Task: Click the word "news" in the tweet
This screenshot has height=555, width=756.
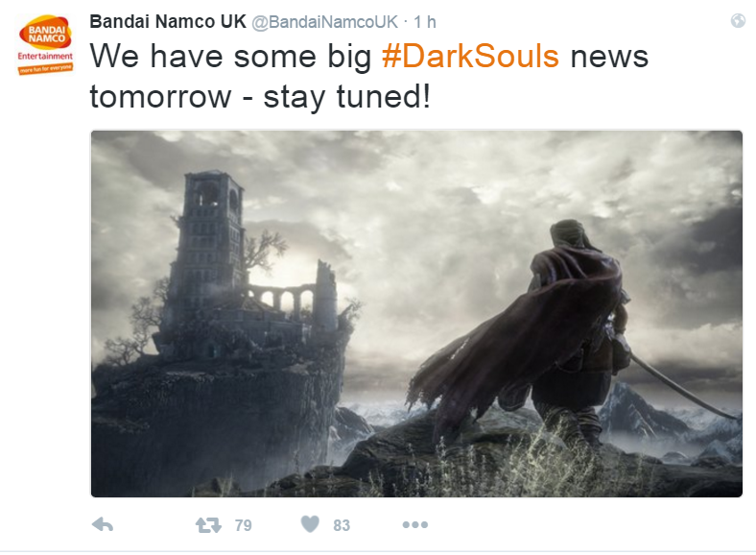Action: (609, 57)
